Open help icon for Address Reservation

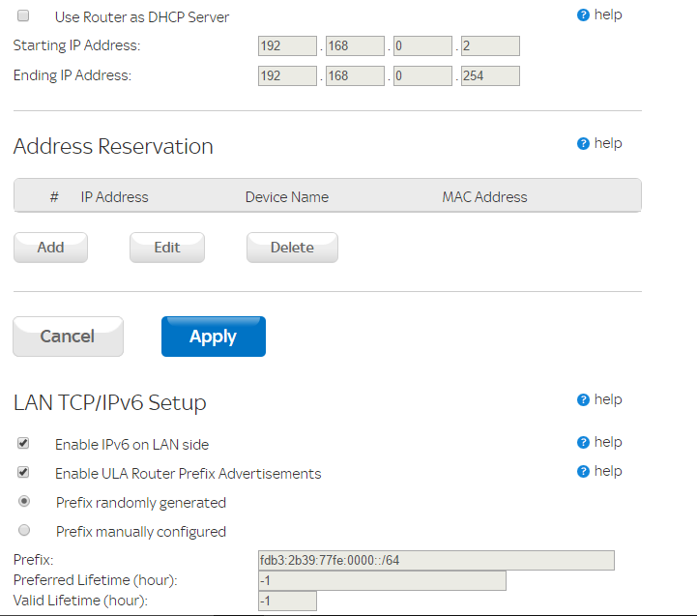[583, 144]
